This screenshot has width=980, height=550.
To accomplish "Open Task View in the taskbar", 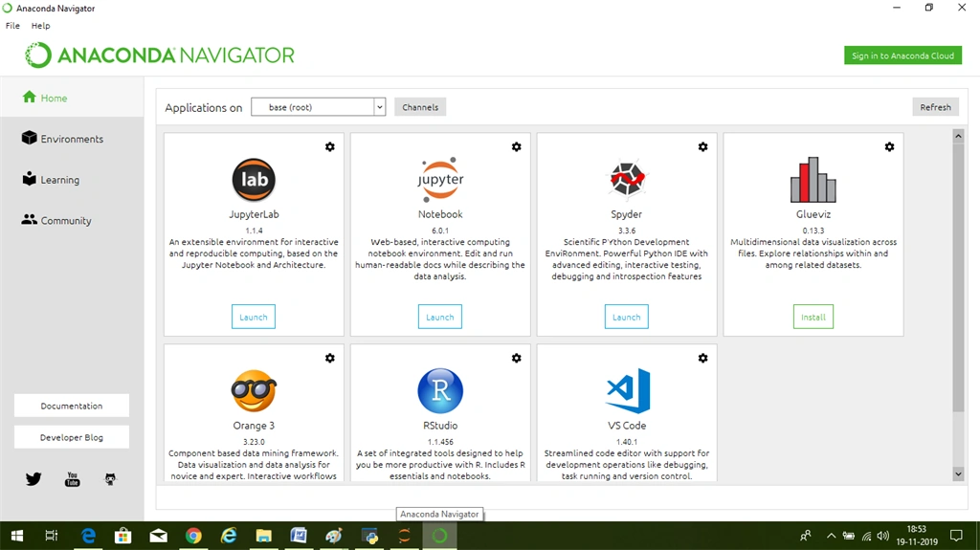I will point(52,536).
